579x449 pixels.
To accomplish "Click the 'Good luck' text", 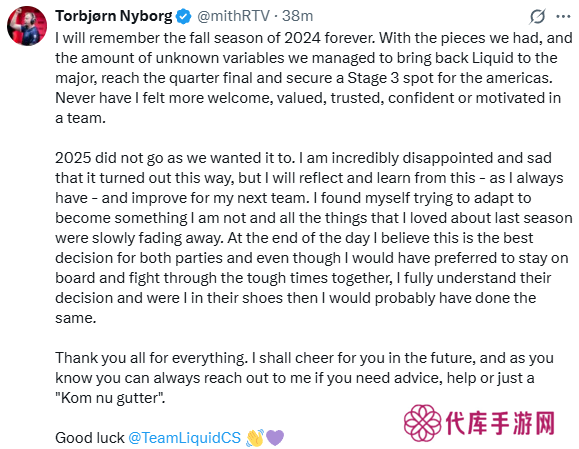I will tap(90, 438).
